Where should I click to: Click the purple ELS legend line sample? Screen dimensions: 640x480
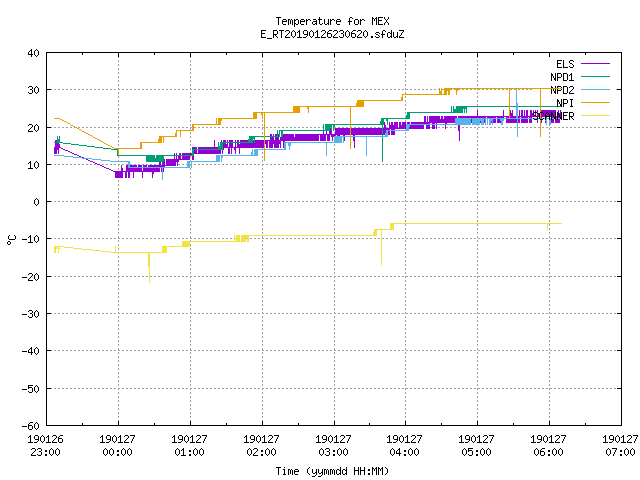[595, 64]
